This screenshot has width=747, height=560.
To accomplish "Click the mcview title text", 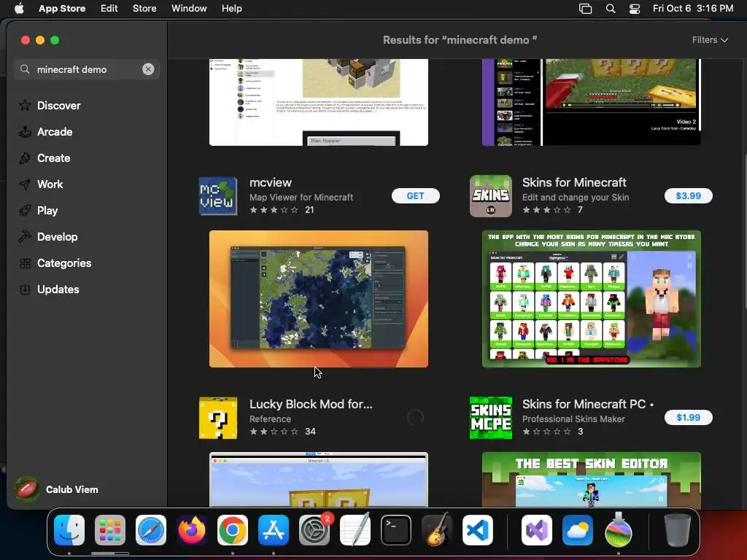I will click(x=270, y=182).
